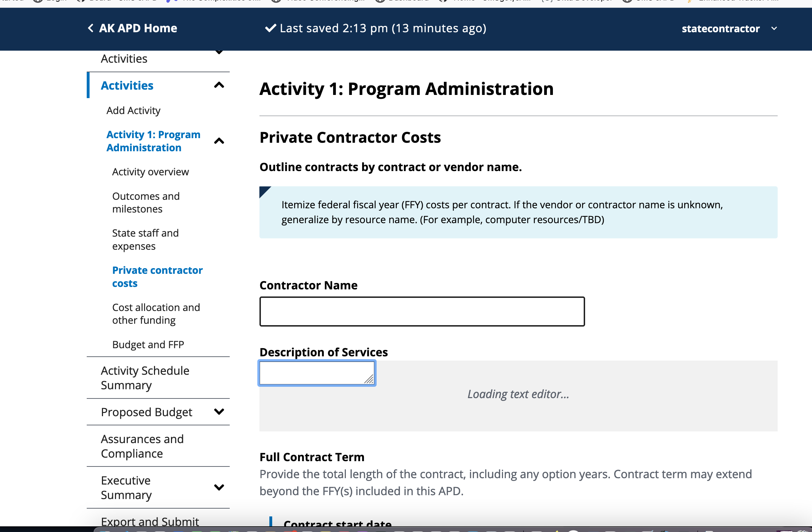Click the Description of Services text box
Image resolution: width=812 pixels, height=532 pixels.
[x=317, y=373]
